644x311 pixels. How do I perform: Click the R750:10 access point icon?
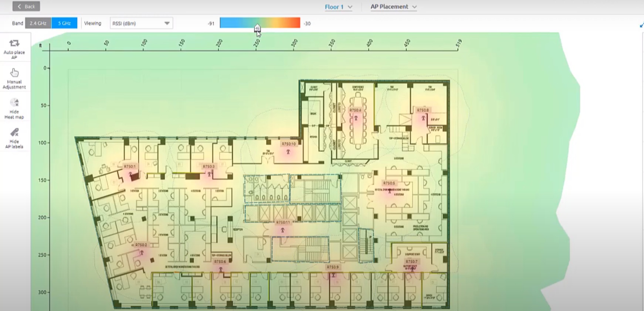coord(288,152)
